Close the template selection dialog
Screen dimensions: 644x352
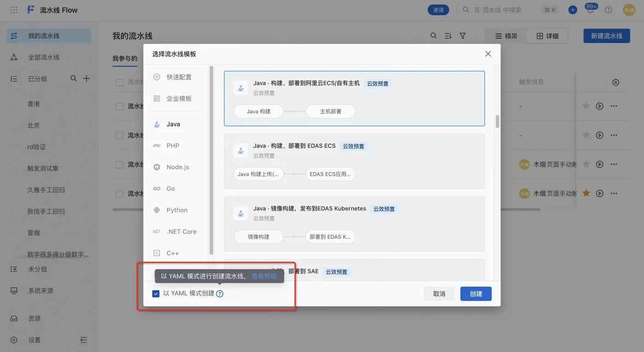(x=488, y=54)
